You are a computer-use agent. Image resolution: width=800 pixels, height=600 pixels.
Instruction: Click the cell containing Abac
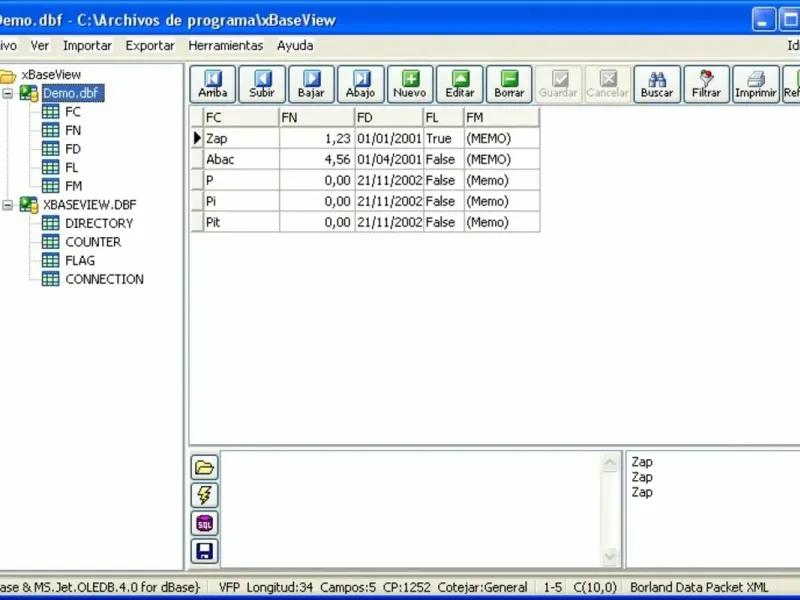[x=241, y=159]
